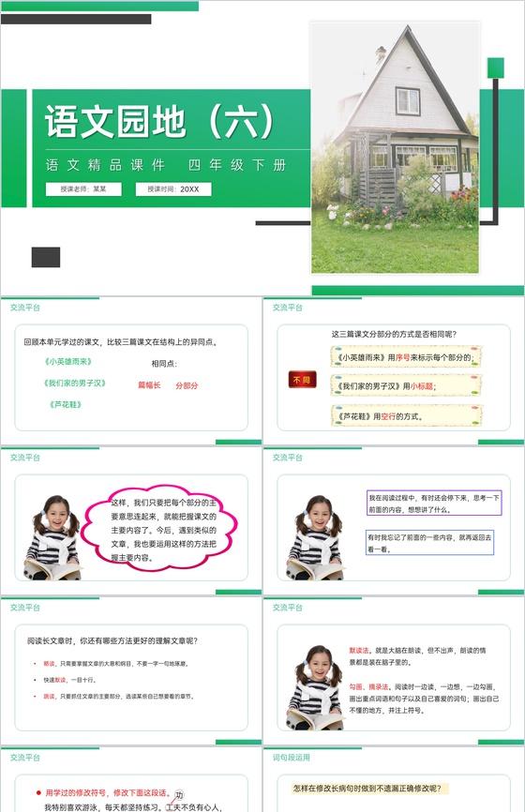This screenshot has height=812, width=525.
Task: Click the red text 篇幅长
Action: tap(149, 385)
